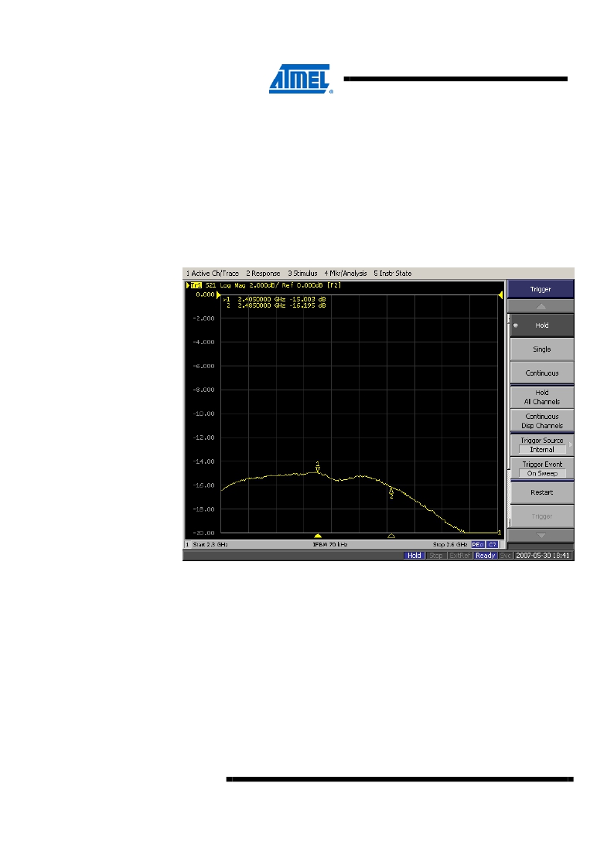
Task: Choose Single sweep trigger
Action: pos(541,349)
